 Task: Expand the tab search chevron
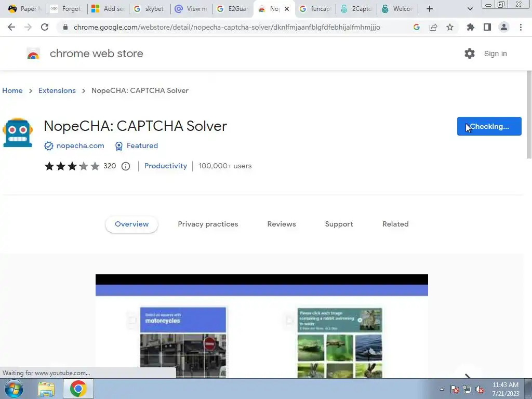tap(470, 9)
